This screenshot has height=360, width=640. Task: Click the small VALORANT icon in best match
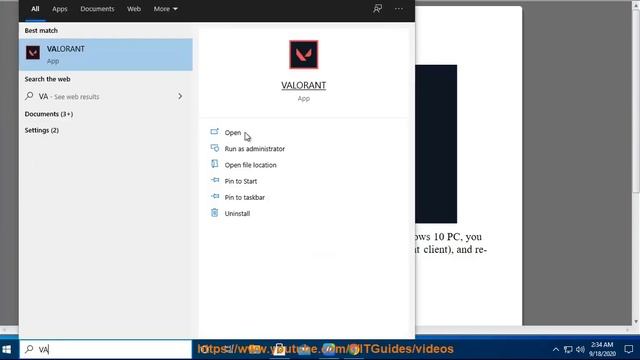[33, 53]
